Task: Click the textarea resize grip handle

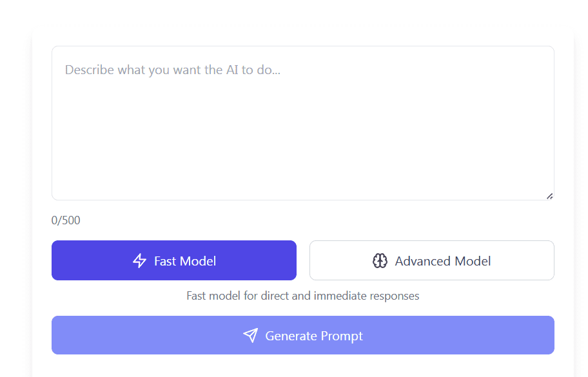Action: tap(550, 195)
